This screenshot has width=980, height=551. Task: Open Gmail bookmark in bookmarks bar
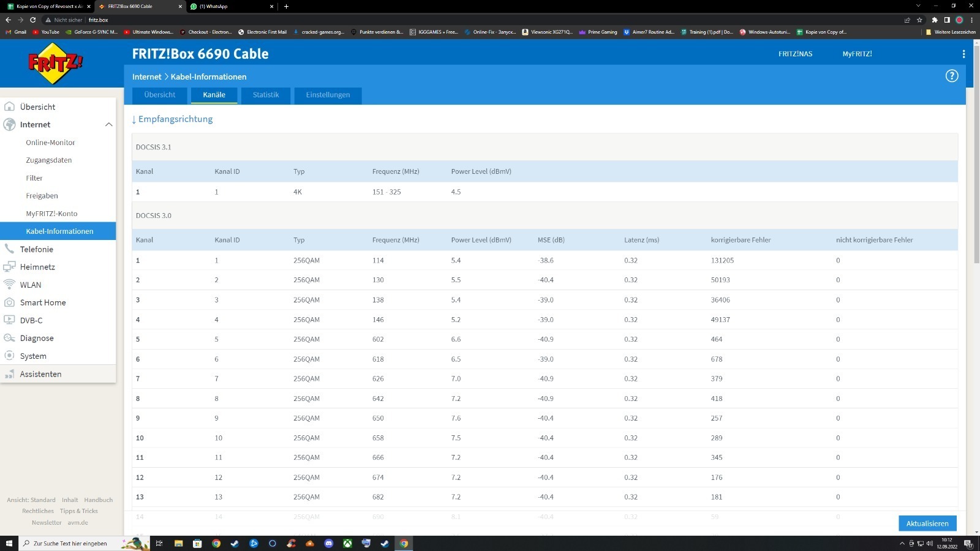click(x=16, y=32)
